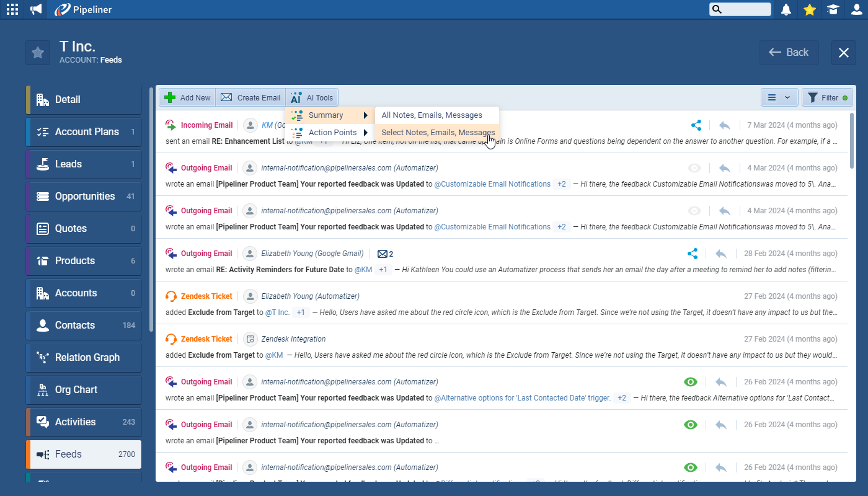
Task: Open the notifications bell icon
Action: [786, 9]
